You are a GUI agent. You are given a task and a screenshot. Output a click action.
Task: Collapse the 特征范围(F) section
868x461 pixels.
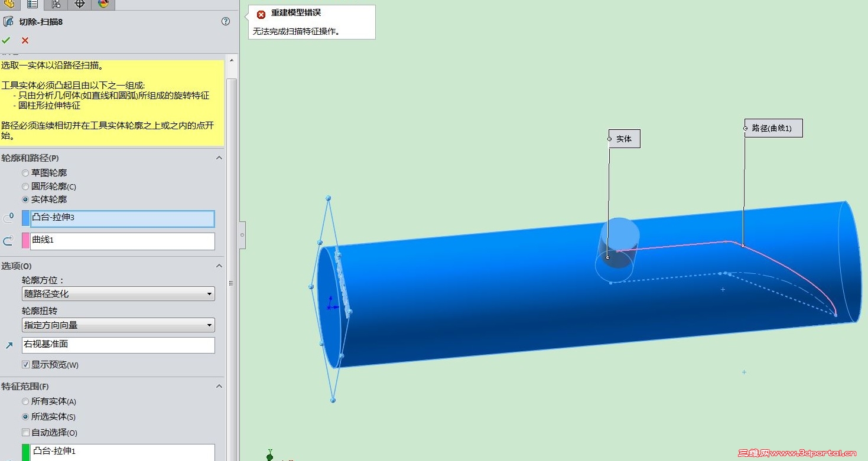click(219, 387)
